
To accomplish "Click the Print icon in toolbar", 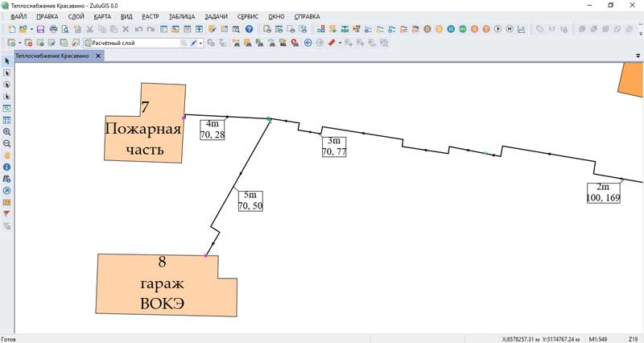I will (x=54, y=29).
